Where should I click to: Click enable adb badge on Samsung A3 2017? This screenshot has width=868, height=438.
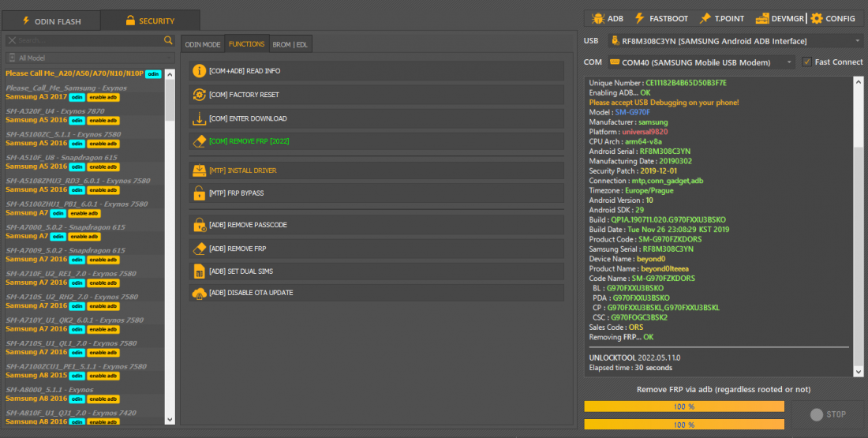(103, 97)
